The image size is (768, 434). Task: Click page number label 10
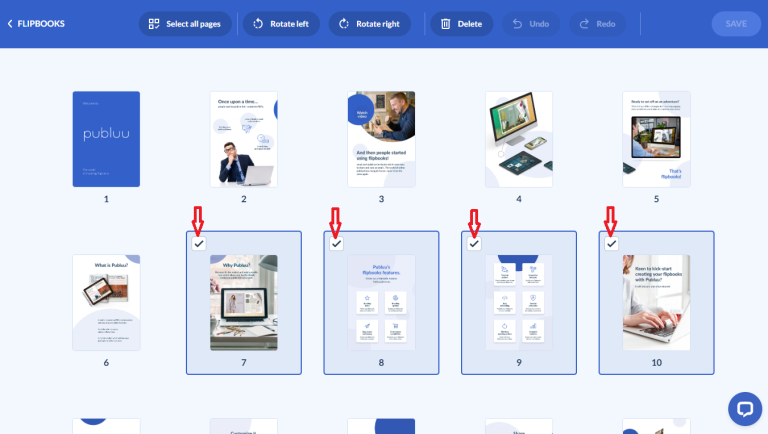656,362
